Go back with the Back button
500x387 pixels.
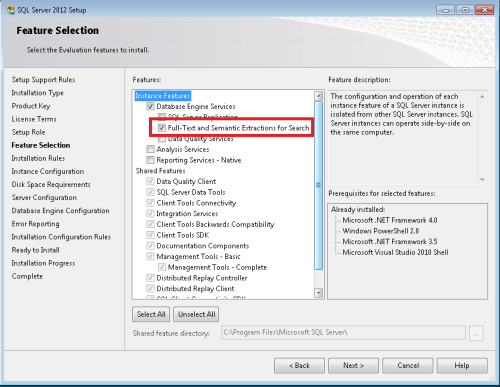coord(299,366)
